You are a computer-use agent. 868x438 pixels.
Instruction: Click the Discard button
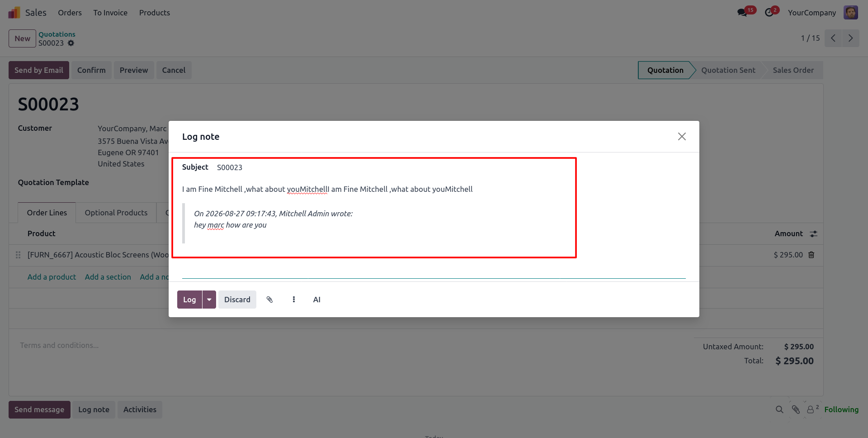click(237, 300)
